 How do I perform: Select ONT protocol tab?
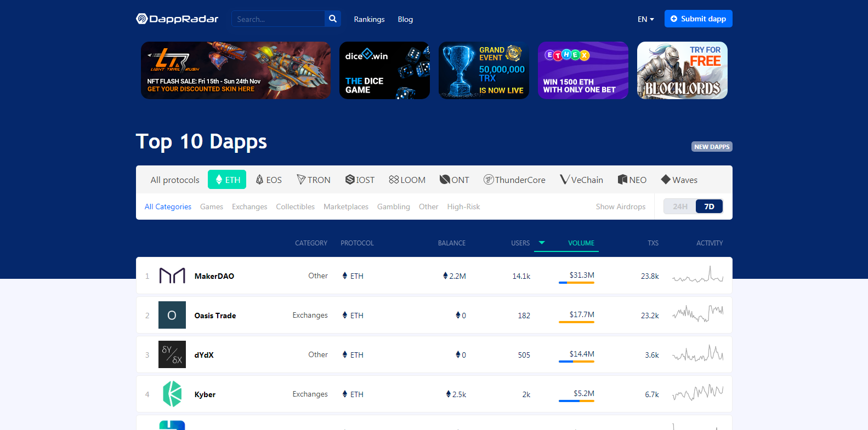point(455,180)
